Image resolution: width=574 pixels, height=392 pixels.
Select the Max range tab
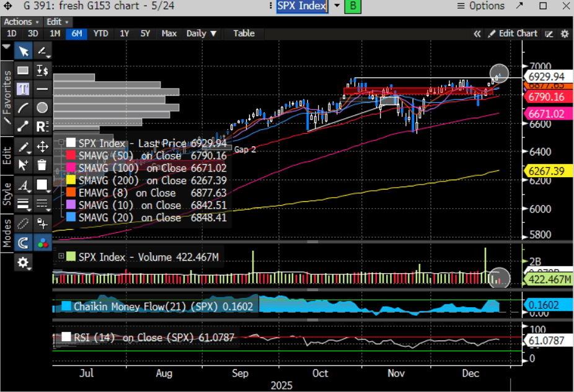tap(169, 33)
